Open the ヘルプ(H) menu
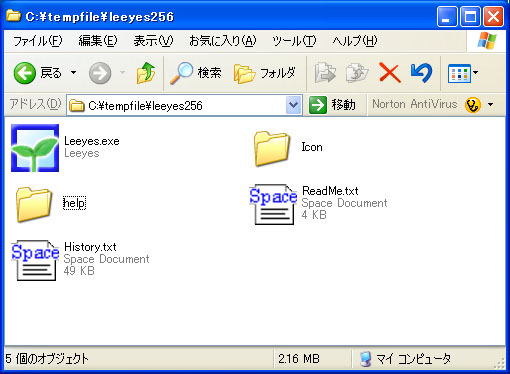 coord(355,41)
